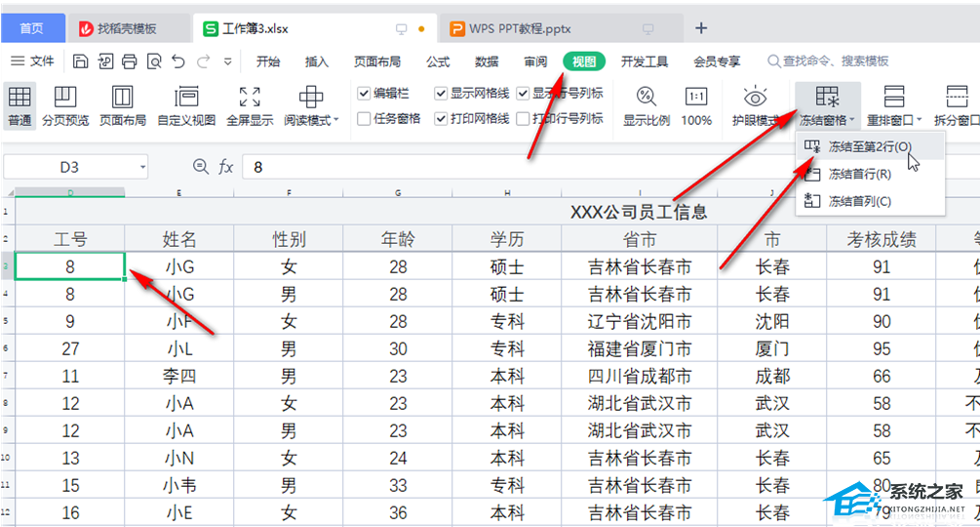Enable Eye Protection mode (护眼模式)
Image resolution: width=980 pixels, height=527 pixels.
[755, 98]
